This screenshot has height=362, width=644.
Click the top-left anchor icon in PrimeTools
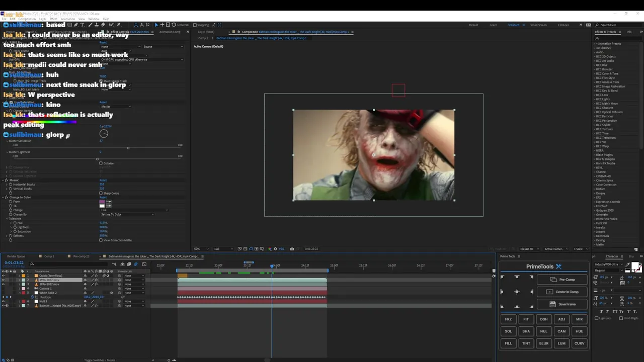[x=502, y=278]
